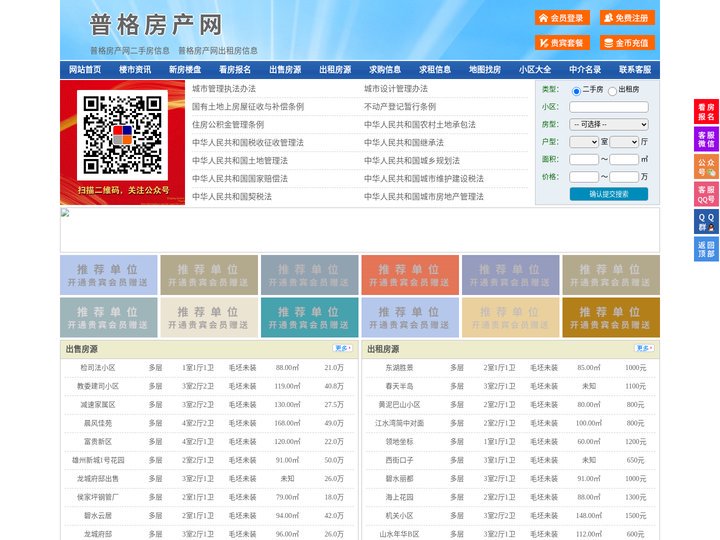The image size is (720, 540).
Task: Open the 求租信息 navigation item
Action: point(435,70)
